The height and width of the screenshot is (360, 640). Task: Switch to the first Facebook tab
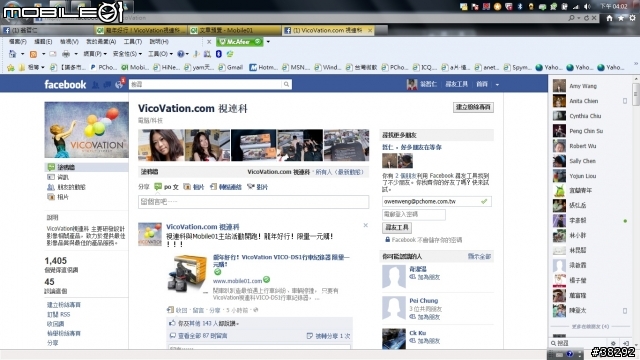pyautogui.click(x=47, y=30)
